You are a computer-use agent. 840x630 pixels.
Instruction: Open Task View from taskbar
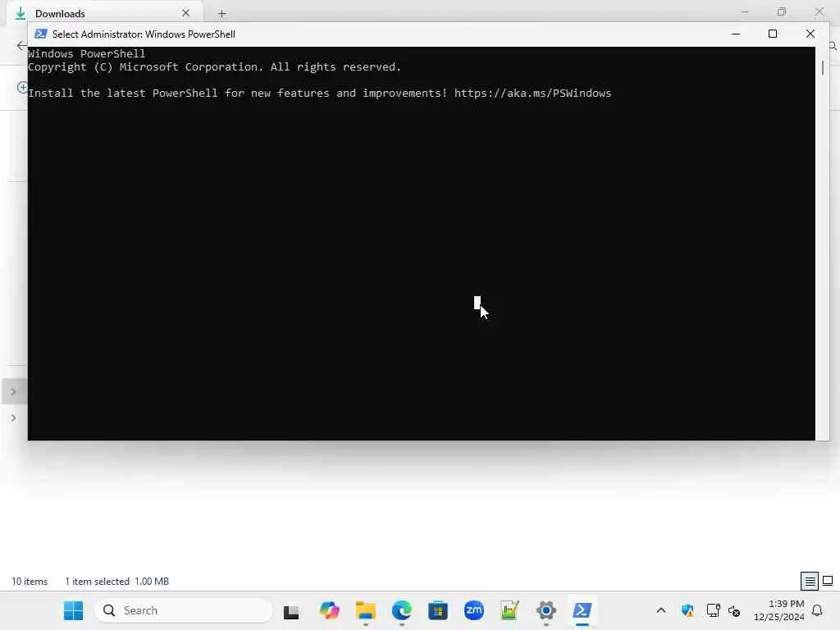[x=291, y=610]
